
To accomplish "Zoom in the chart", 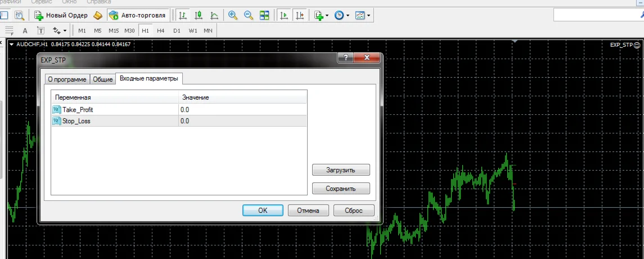I will [233, 16].
